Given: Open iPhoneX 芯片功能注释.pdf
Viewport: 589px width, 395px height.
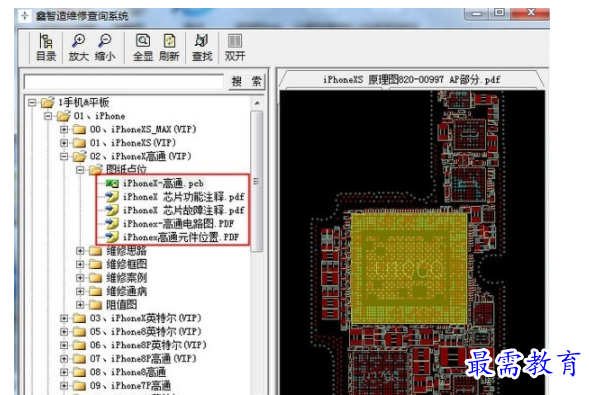Looking at the screenshot, I should point(184,197).
